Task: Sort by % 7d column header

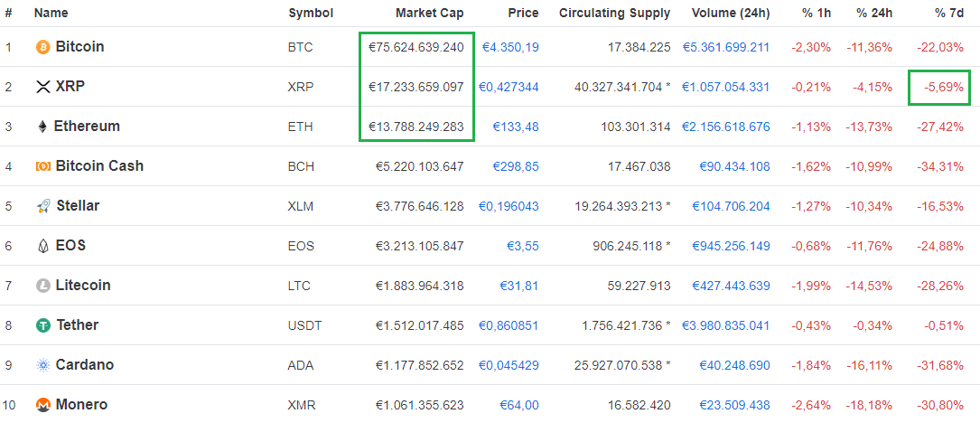Action: pos(948,13)
